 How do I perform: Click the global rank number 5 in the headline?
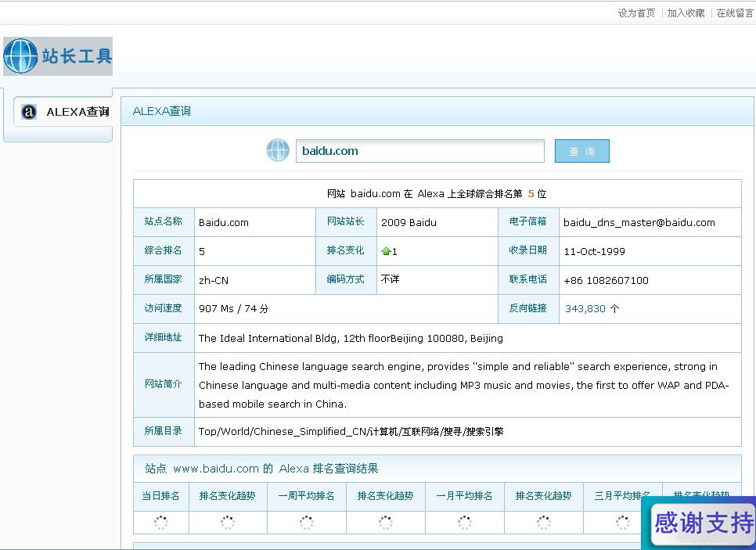click(x=531, y=194)
